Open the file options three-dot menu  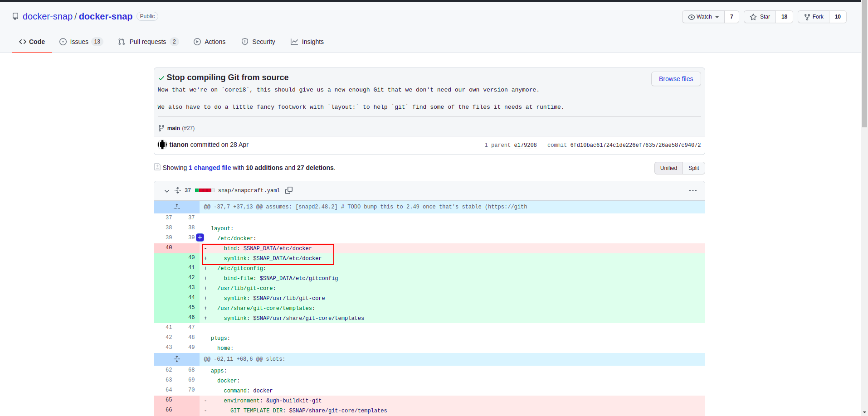click(x=692, y=191)
